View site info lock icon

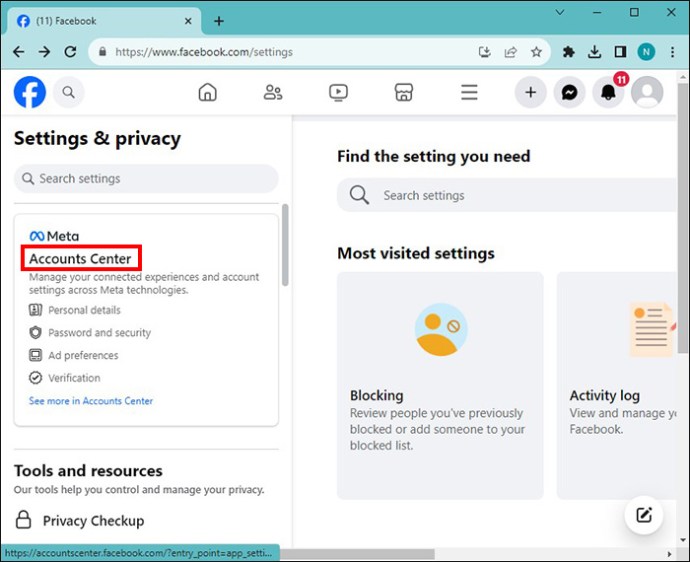[103, 52]
